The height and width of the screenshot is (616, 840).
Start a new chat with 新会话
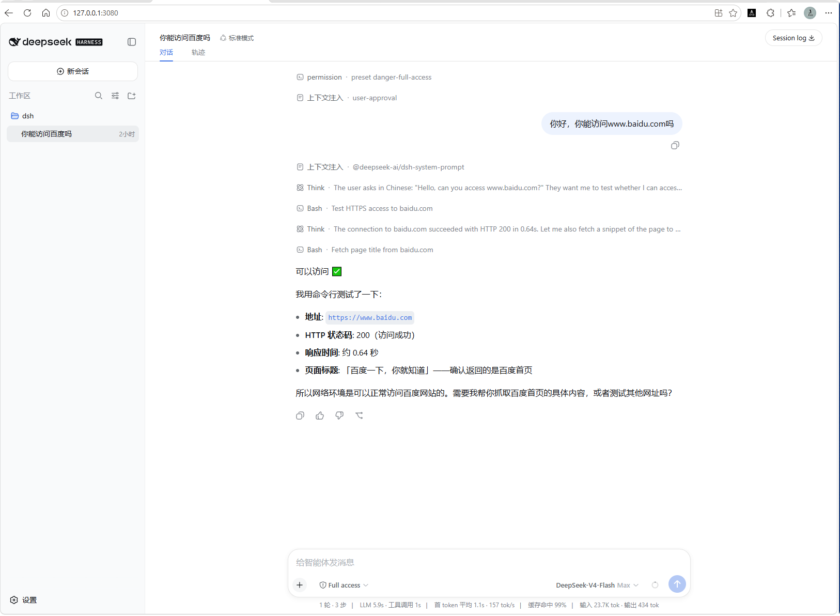pos(73,71)
